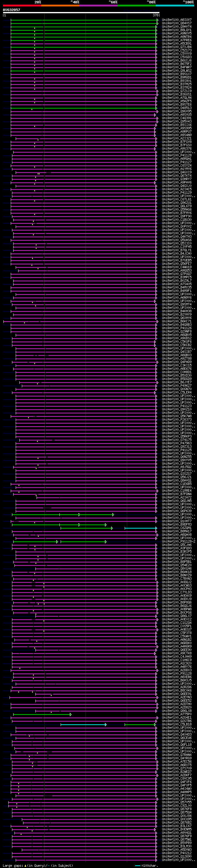The image size is (197, 868).
Task: Select hit label UniRef100_Q12690
Action: click(177, 856)
